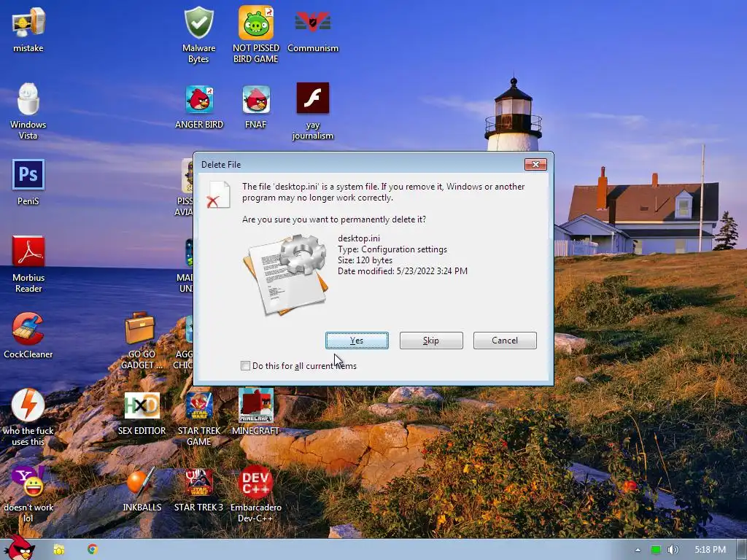Screen dimensions: 747x560
Task: Open the 'mistake' desktop icon
Action: point(28,28)
